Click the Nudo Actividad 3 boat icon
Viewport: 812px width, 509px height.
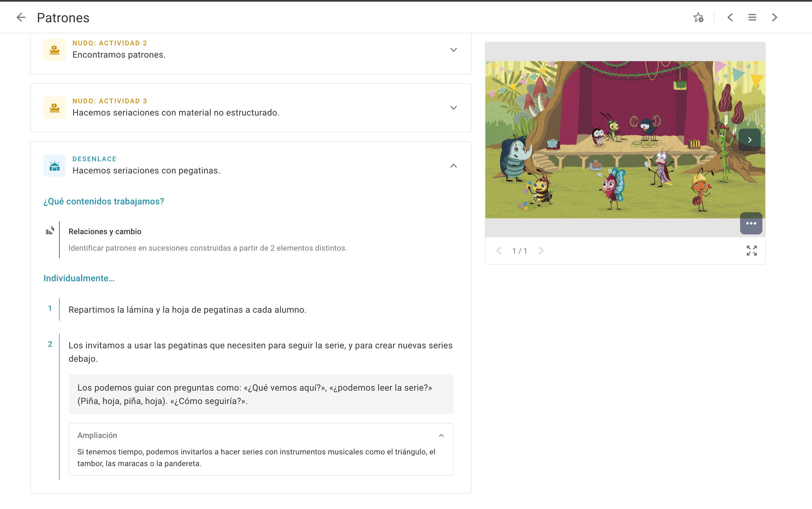coord(55,108)
